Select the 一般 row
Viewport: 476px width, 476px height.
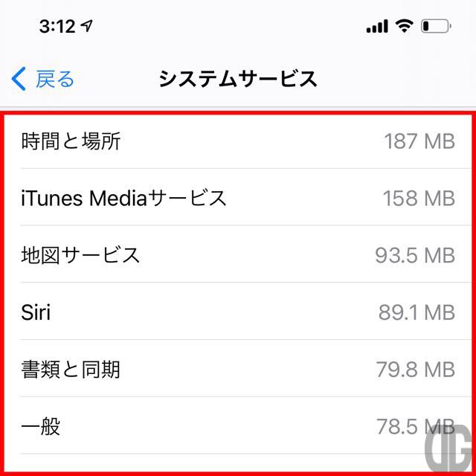coord(238,425)
